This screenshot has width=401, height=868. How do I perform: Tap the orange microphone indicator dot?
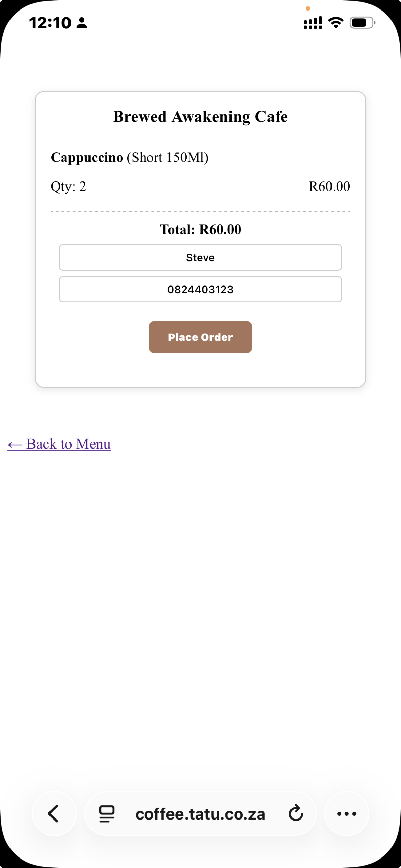point(308,8)
